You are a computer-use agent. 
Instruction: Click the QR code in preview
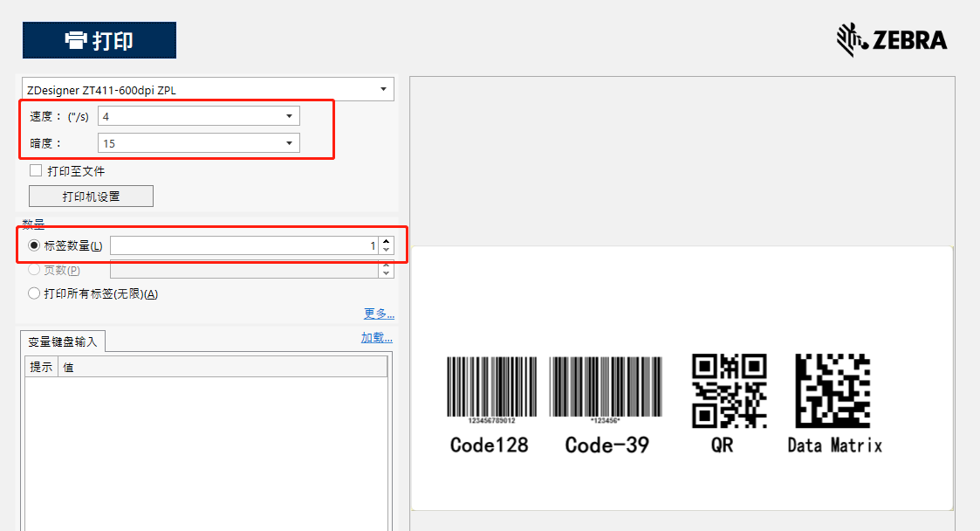pyautogui.click(x=730, y=391)
